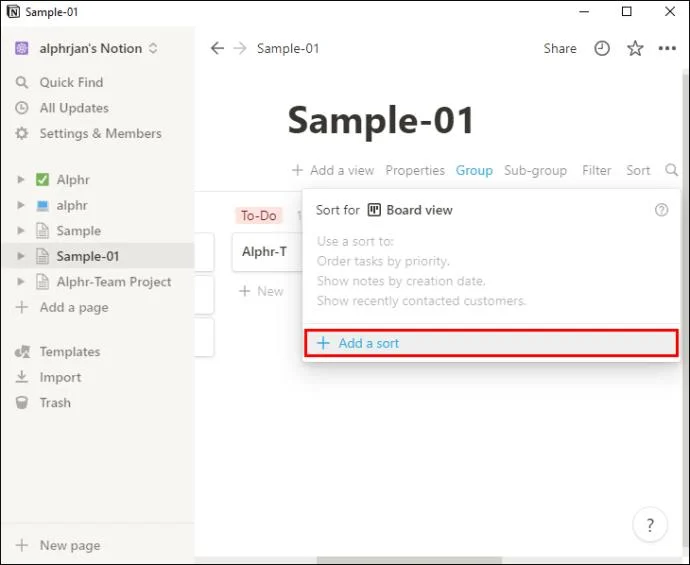Screen dimensions: 690x565
Task: Open the Properties menu
Action: (415, 170)
